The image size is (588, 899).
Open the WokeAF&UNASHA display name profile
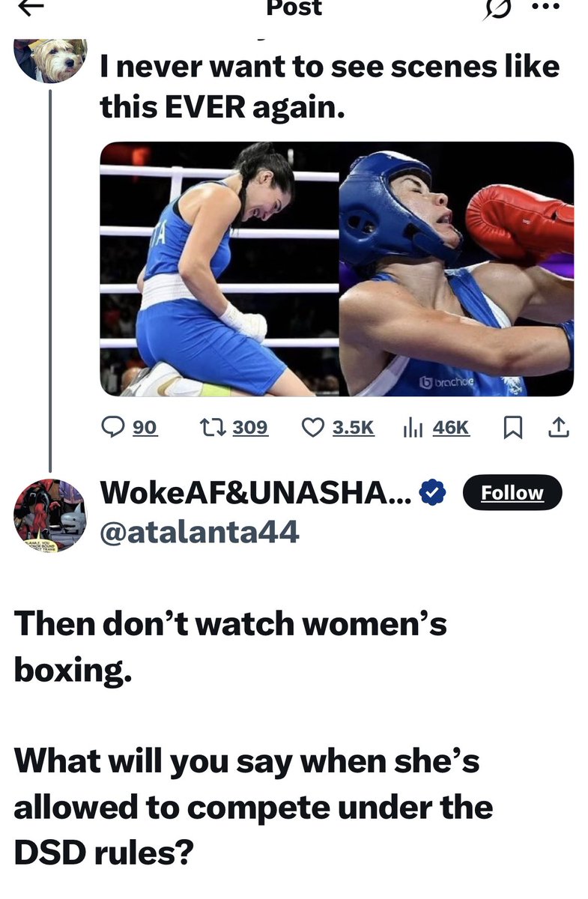coord(255,491)
